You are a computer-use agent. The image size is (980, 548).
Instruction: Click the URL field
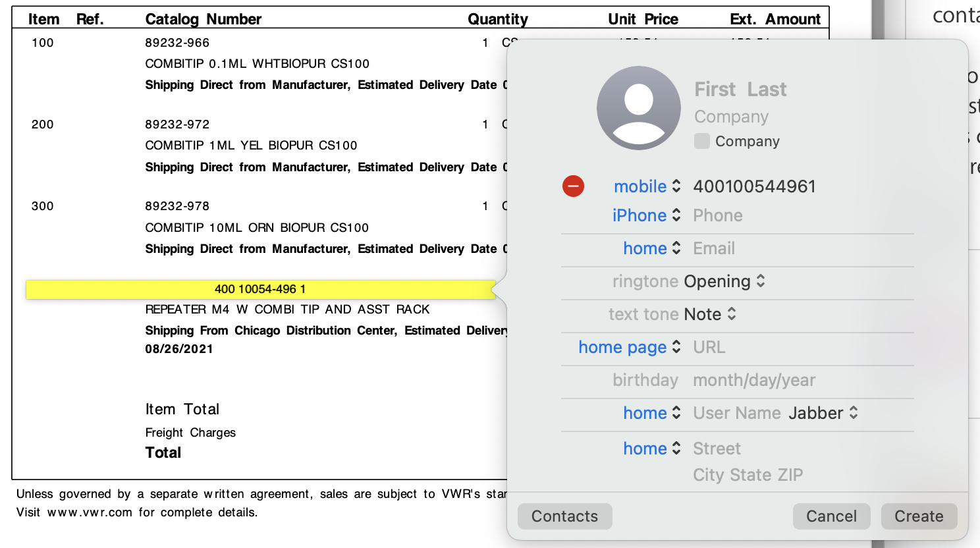point(709,347)
